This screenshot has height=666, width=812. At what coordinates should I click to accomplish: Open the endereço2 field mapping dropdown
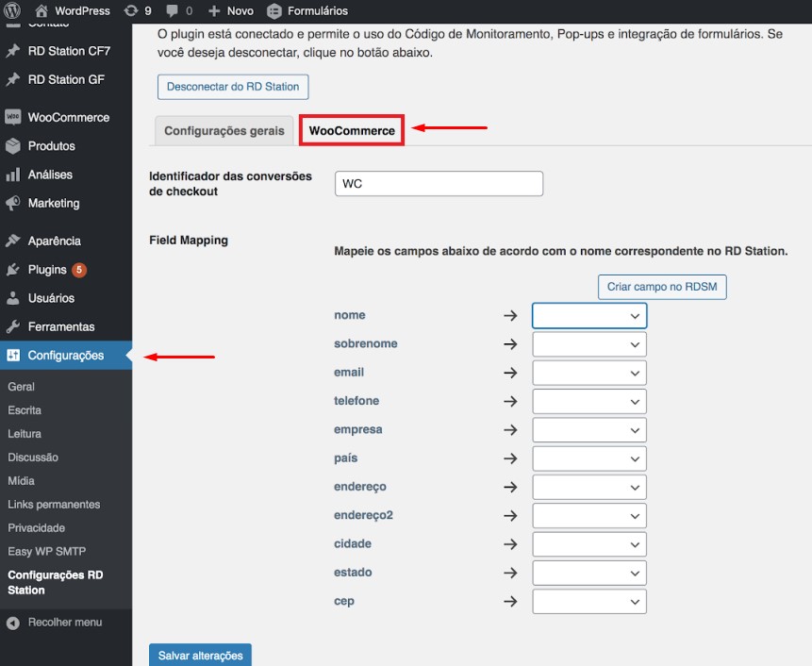589,516
